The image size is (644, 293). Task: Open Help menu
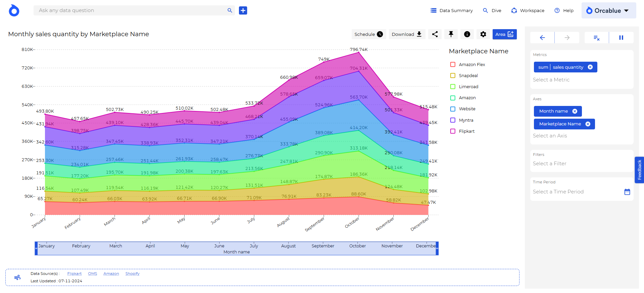(564, 10)
